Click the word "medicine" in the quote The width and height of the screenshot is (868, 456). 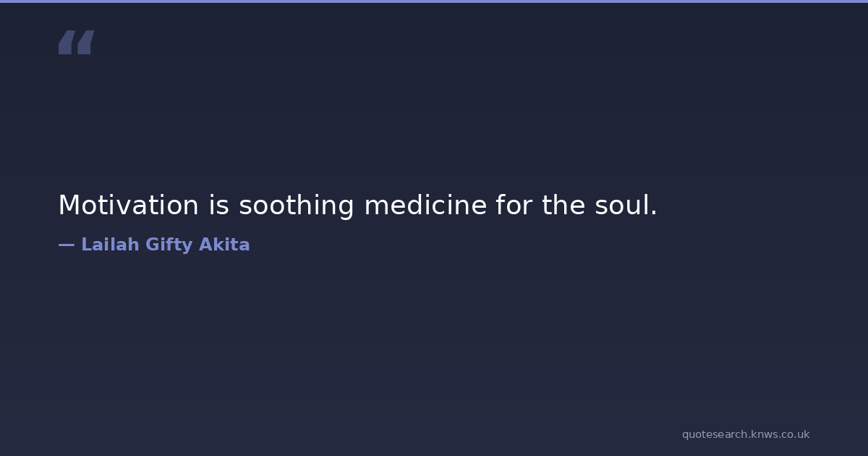click(x=425, y=206)
